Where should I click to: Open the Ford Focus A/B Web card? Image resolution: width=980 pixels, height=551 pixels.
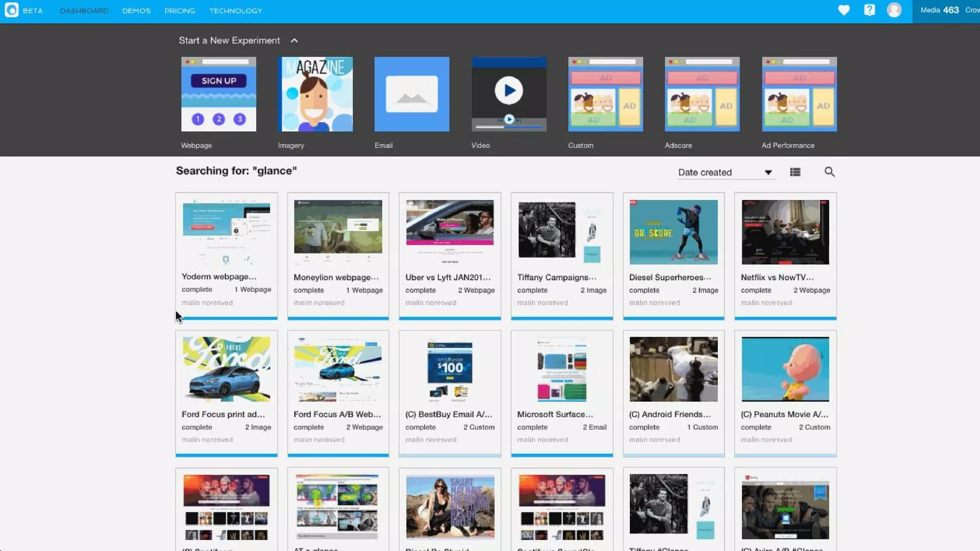(338, 393)
